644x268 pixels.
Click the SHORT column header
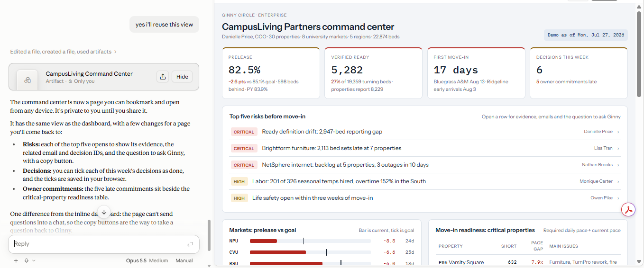click(x=509, y=246)
